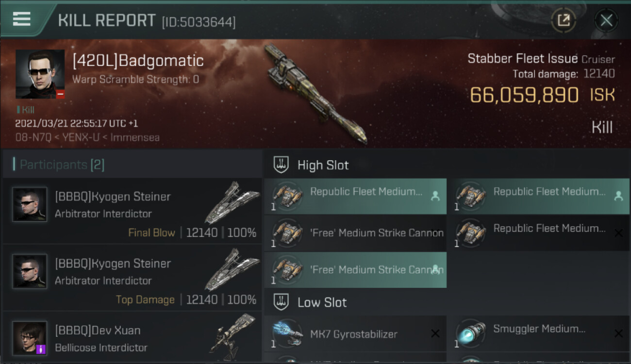This screenshot has width=631, height=364.
Task: Select first highlighted Republic Fleet Medium module
Action: pos(355,196)
